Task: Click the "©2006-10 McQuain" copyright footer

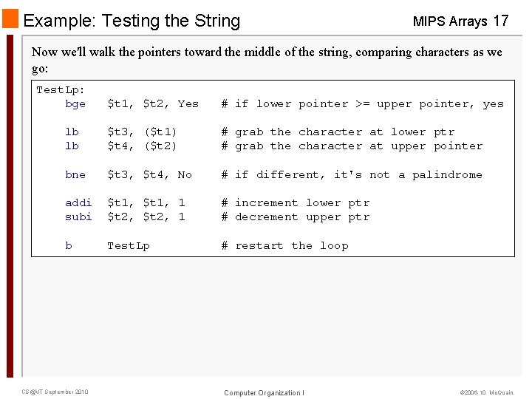Action: [x=487, y=392]
